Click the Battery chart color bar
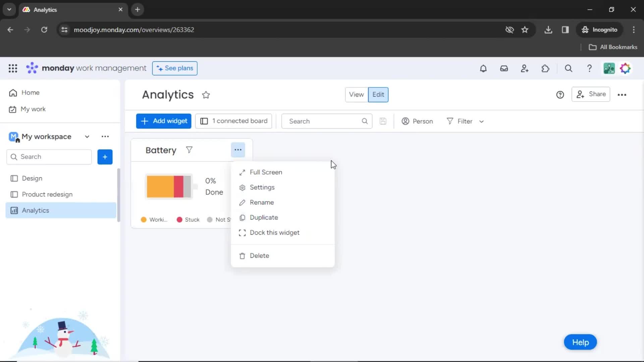Image resolution: width=644 pixels, height=362 pixels. tap(169, 186)
